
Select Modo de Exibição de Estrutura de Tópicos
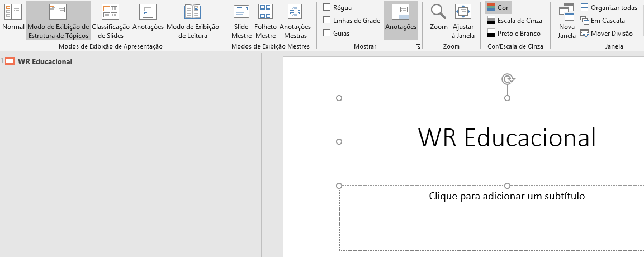click(58, 20)
